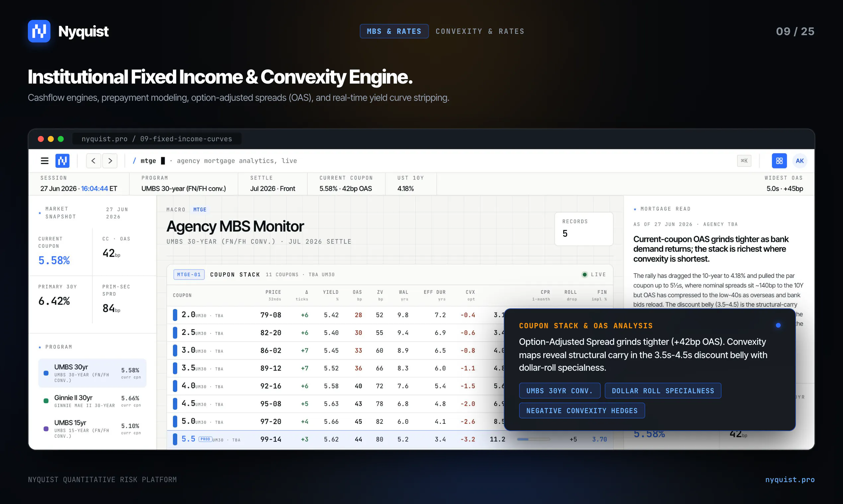Click the session time 16:04:44

coord(95,188)
